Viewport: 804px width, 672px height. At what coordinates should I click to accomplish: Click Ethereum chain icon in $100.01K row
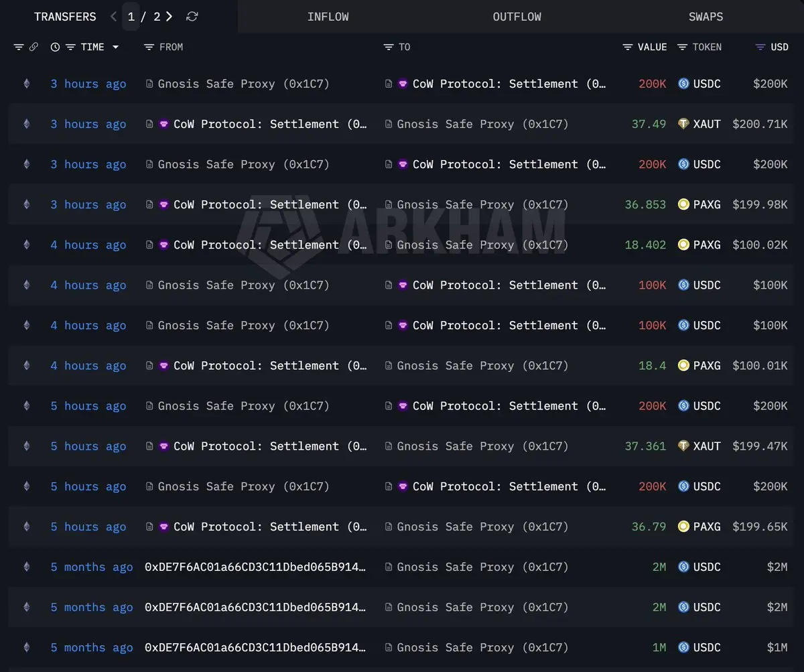click(27, 365)
